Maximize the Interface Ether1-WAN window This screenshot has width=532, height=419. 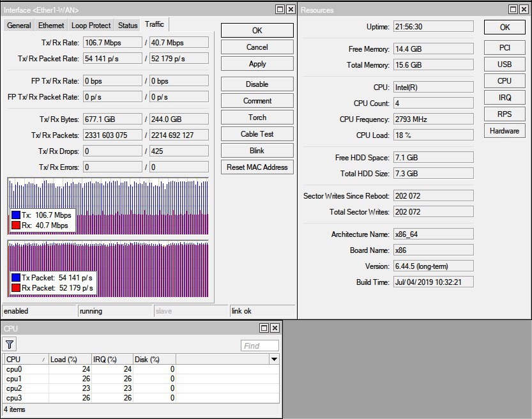[280, 10]
